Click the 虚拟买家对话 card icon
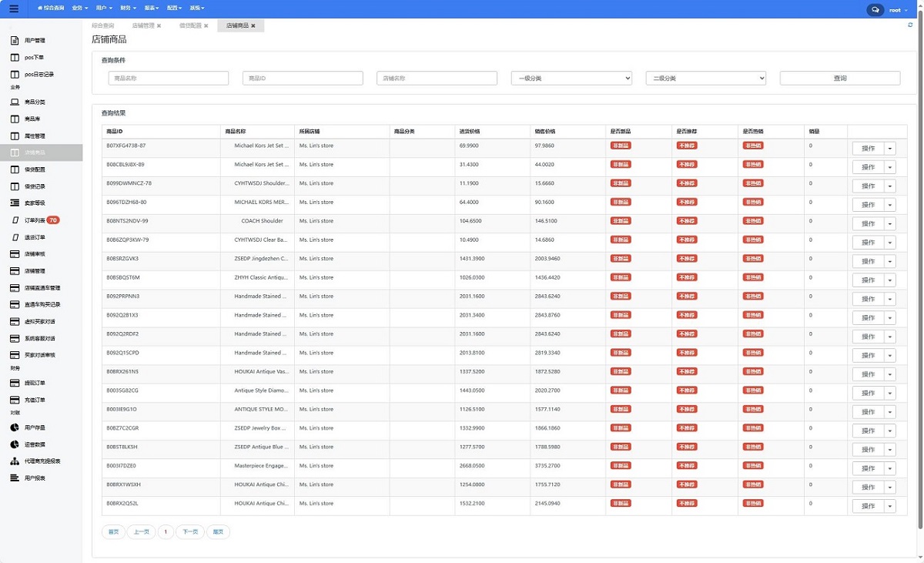Screen dimensions: 924x563 15,321
